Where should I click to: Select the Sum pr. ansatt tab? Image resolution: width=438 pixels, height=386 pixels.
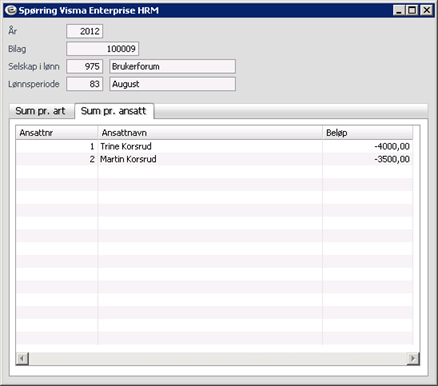114,111
